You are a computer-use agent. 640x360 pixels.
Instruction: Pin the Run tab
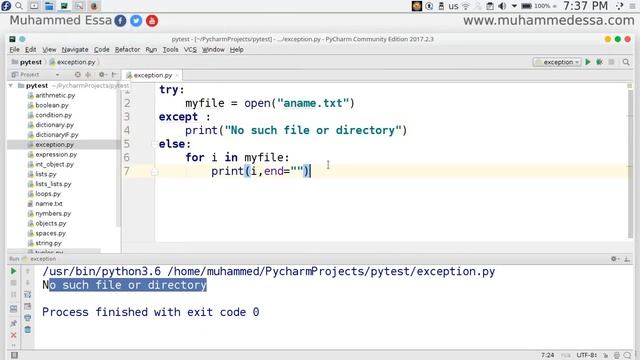coord(13,323)
